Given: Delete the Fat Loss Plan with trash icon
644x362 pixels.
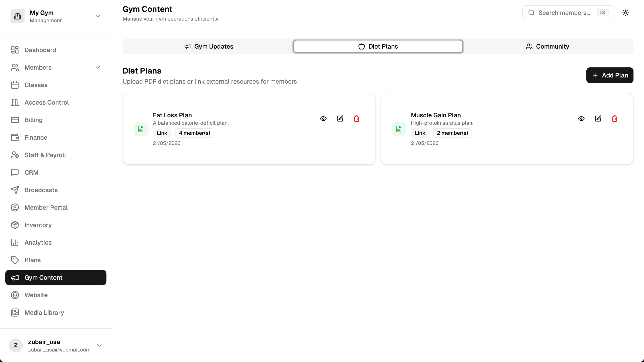Looking at the screenshot, I should pyautogui.click(x=357, y=119).
